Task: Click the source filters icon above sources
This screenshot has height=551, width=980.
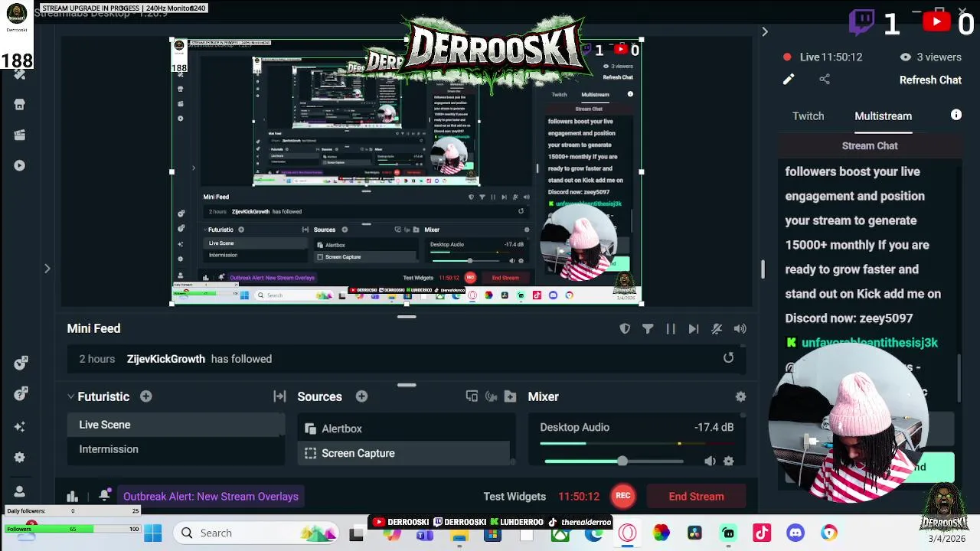Action: (x=472, y=396)
